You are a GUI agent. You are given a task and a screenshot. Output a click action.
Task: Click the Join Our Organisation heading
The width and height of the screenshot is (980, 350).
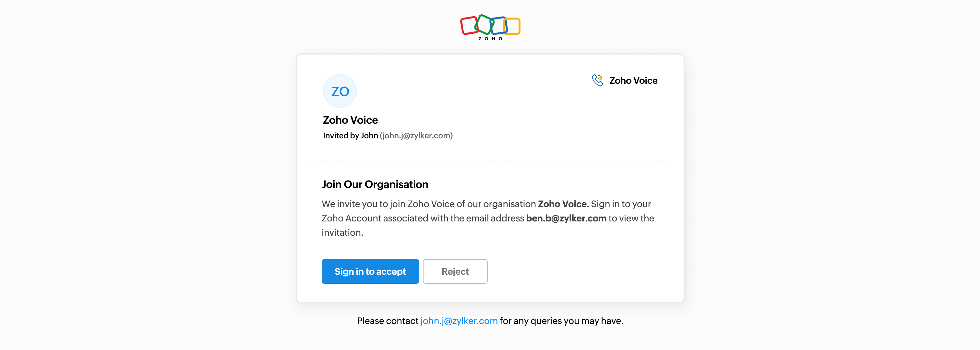pyautogui.click(x=375, y=185)
